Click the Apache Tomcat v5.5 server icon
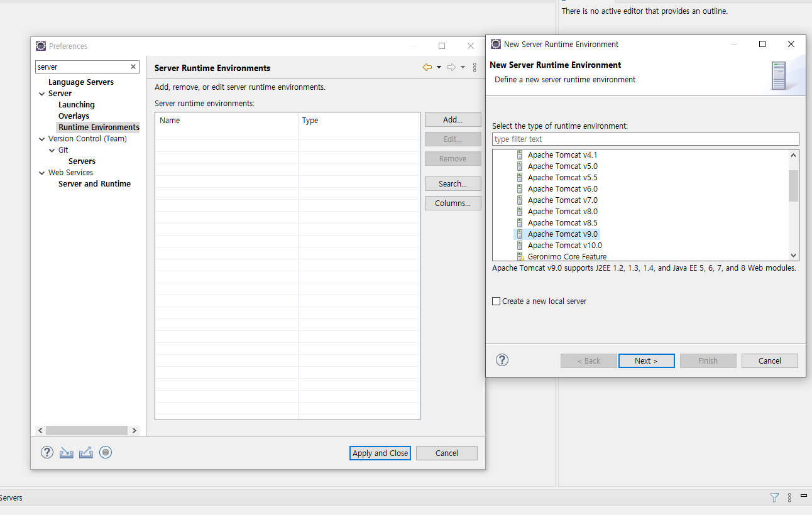The image size is (812, 515). (x=520, y=178)
